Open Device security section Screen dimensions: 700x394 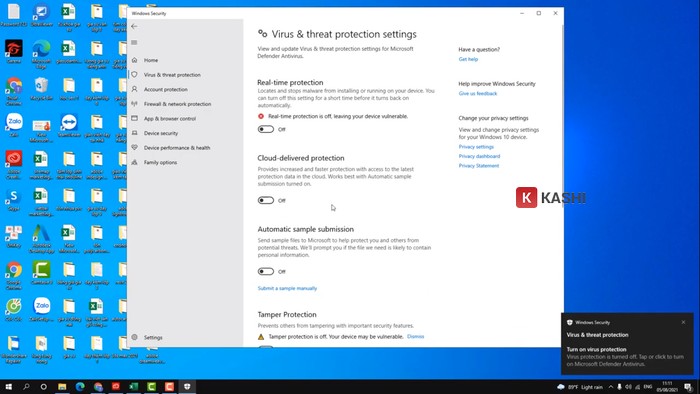[161, 133]
